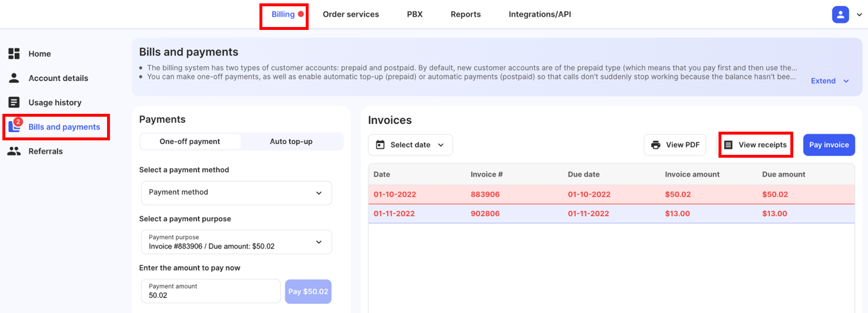Open the Order services tab
868x313 pixels.
(x=351, y=14)
